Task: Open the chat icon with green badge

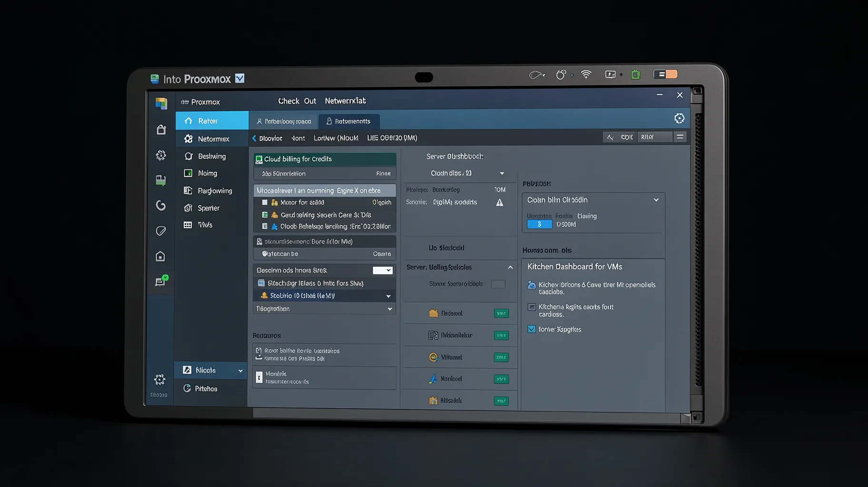Action: 161,281
